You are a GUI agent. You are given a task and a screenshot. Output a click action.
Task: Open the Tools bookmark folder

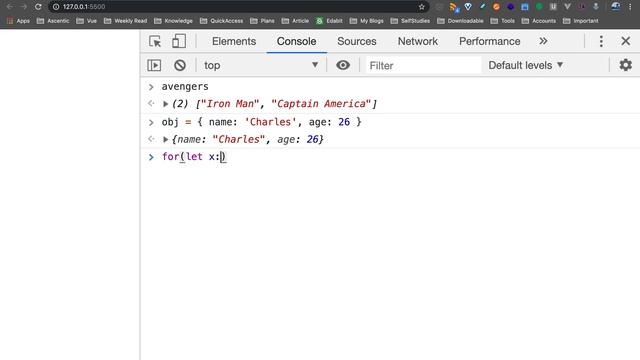502,21
